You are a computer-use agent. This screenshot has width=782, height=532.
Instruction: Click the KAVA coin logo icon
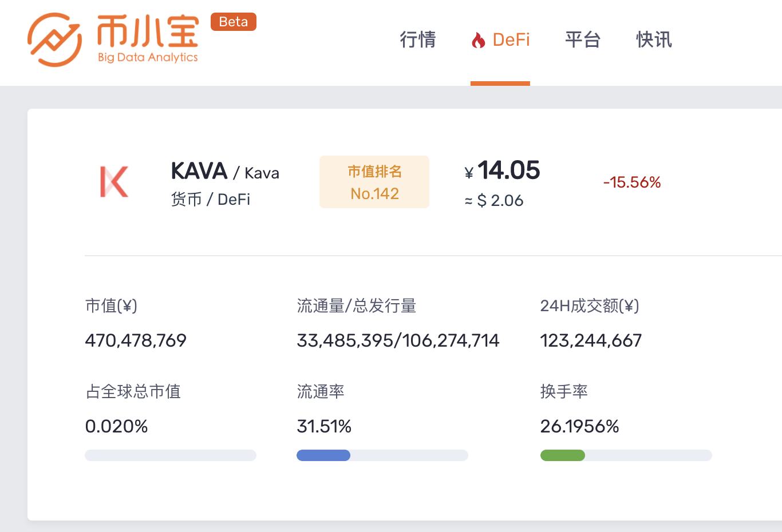pyautogui.click(x=114, y=182)
